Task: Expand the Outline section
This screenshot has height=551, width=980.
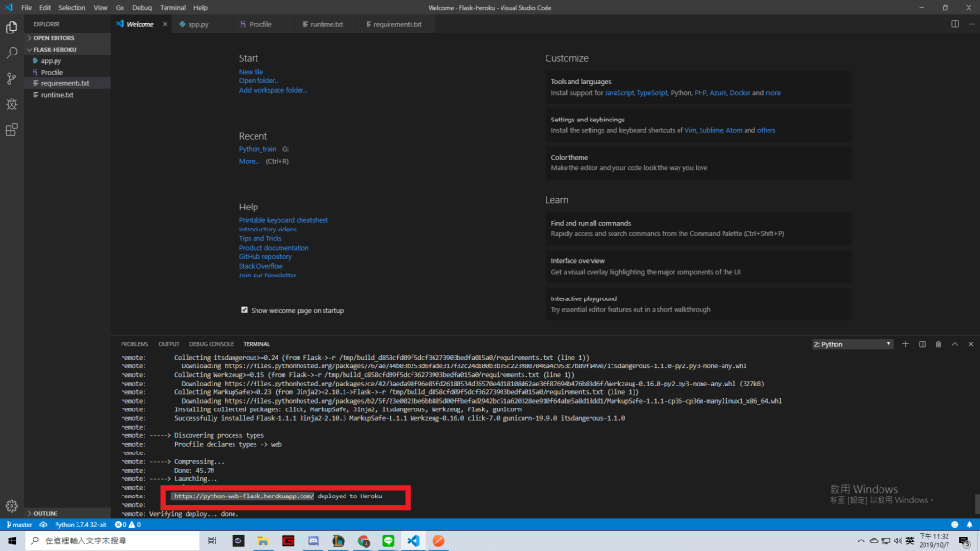Action: (x=68, y=513)
